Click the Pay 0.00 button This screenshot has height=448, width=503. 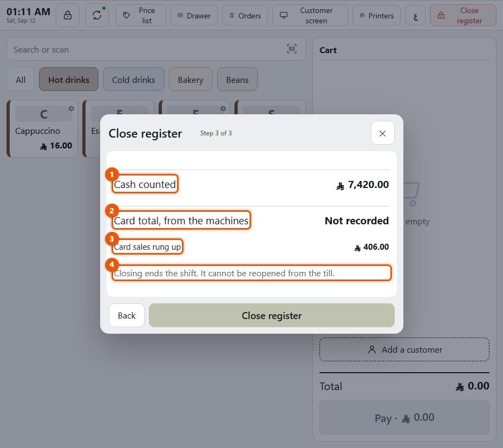404,417
